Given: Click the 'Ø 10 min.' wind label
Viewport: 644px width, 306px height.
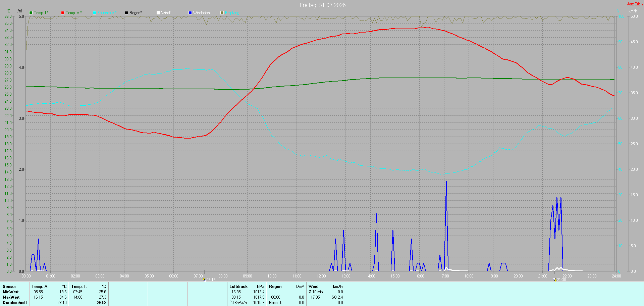Looking at the screenshot, I should [x=316, y=292].
